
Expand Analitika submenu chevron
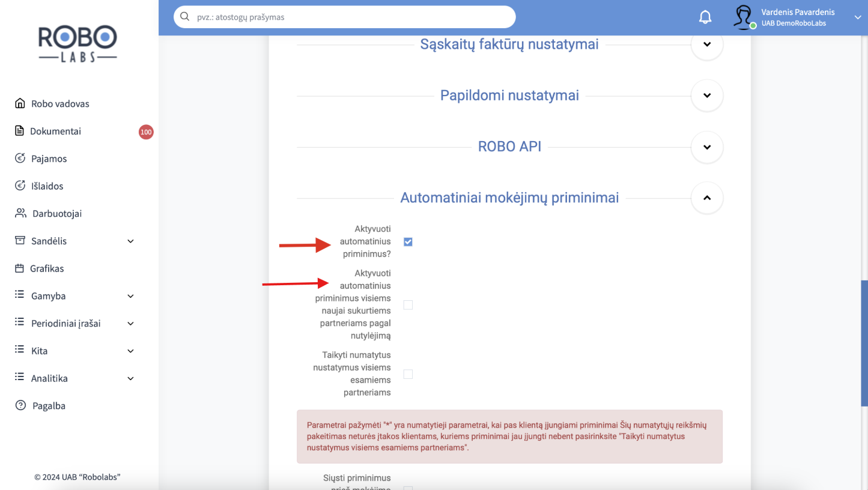point(131,379)
